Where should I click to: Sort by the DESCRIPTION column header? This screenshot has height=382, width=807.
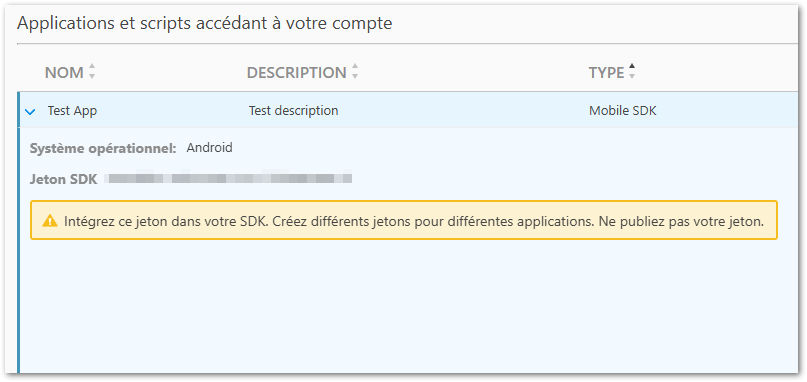tap(296, 73)
